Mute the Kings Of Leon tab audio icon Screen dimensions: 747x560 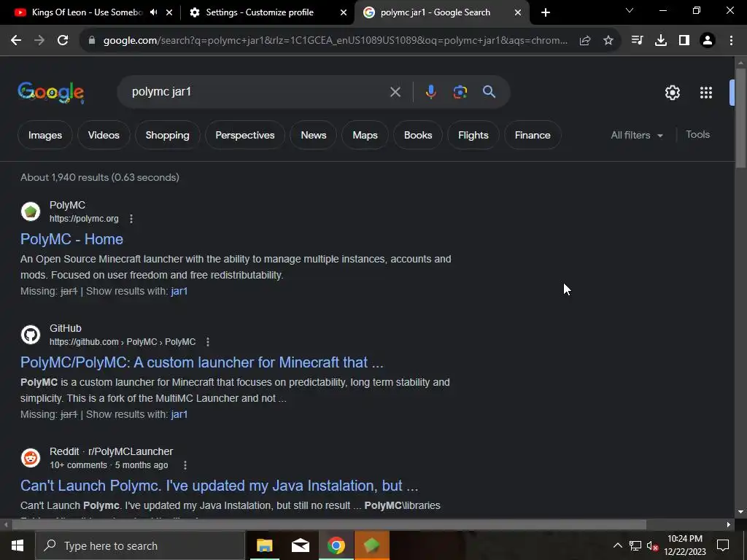click(153, 12)
